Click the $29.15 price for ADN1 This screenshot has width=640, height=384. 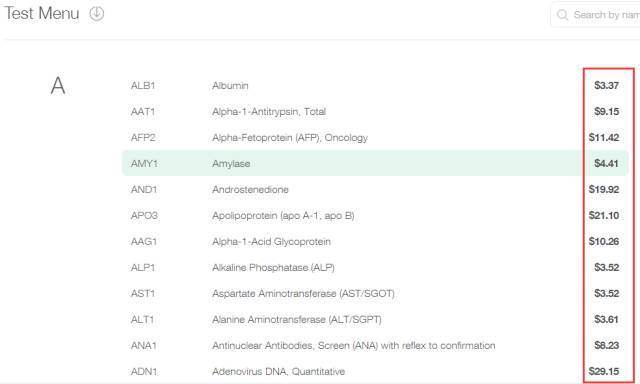604,371
